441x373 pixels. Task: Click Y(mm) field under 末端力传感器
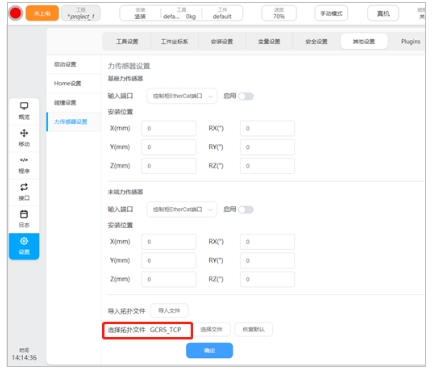click(169, 260)
